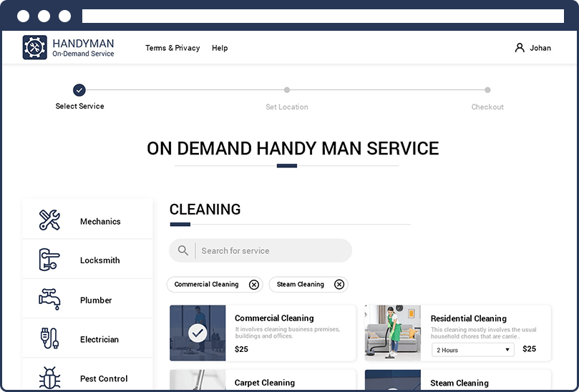579x392 pixels.
Task: Click the browser address bar
Action: pyautogui.click(x=323, y=16)
